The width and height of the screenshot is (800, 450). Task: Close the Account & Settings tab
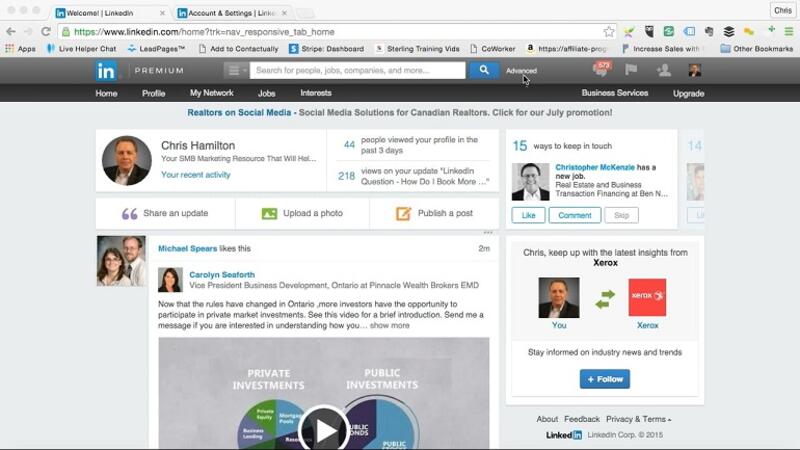(x=284, y=13)
